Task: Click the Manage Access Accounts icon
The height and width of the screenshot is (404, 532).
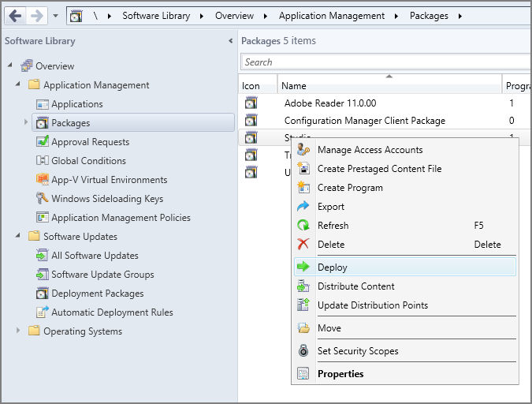Action: coord(303,150)
